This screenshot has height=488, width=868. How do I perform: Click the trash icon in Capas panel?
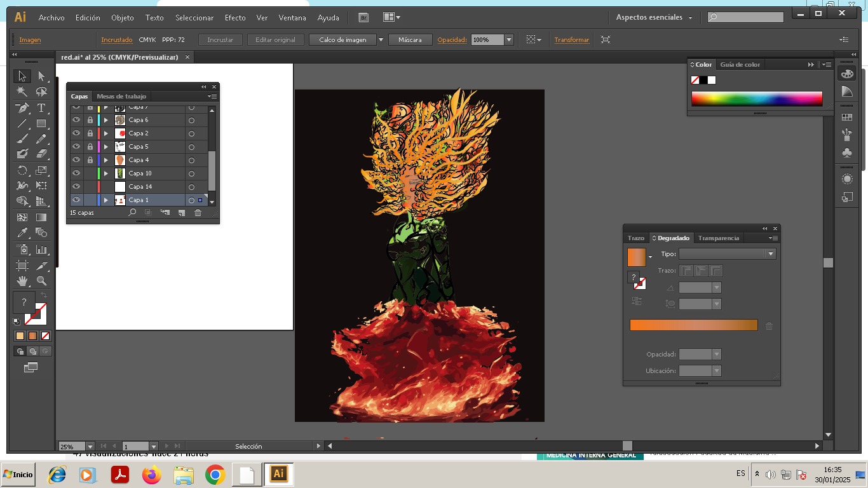tap(198, 213)
